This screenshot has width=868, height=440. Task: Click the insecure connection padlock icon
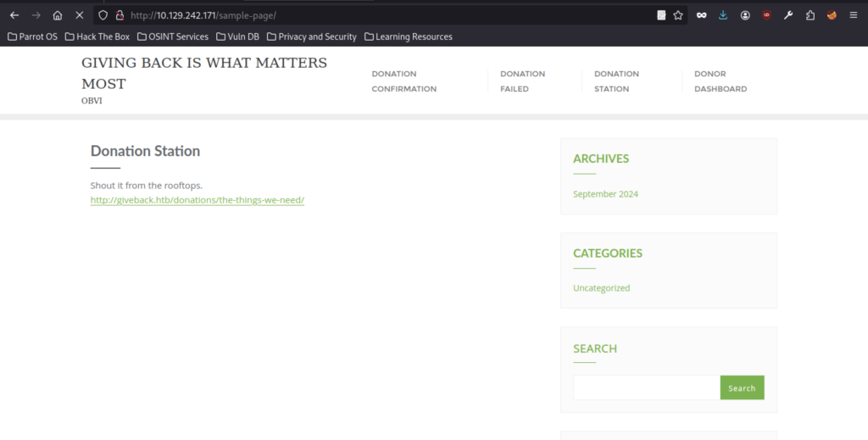tap(119, 15)
